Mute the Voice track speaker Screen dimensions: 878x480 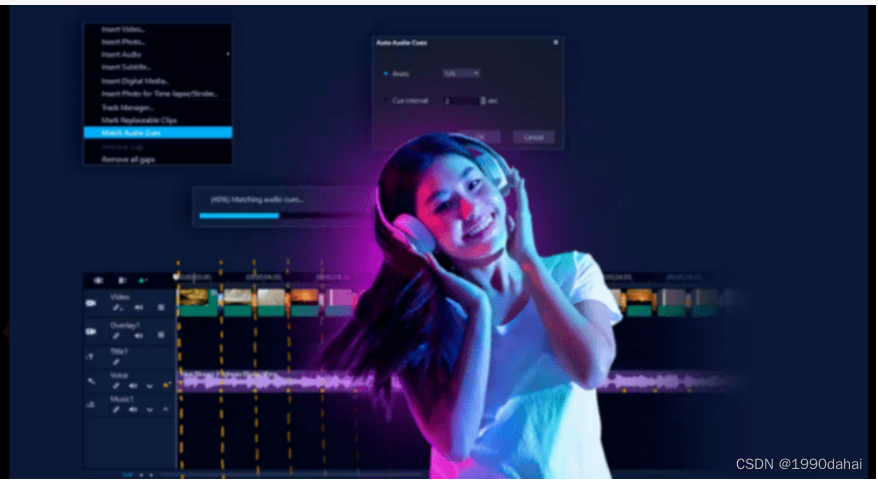(133, 386)
